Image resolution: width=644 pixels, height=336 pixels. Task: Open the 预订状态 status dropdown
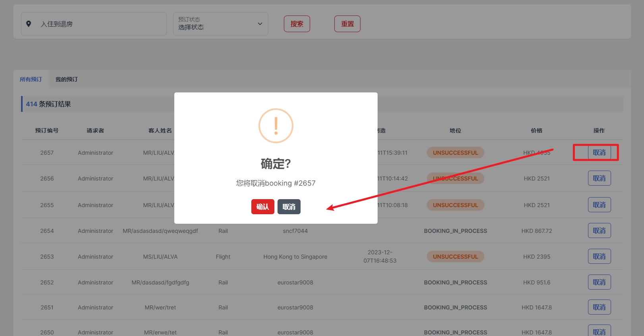click(220, 24)
